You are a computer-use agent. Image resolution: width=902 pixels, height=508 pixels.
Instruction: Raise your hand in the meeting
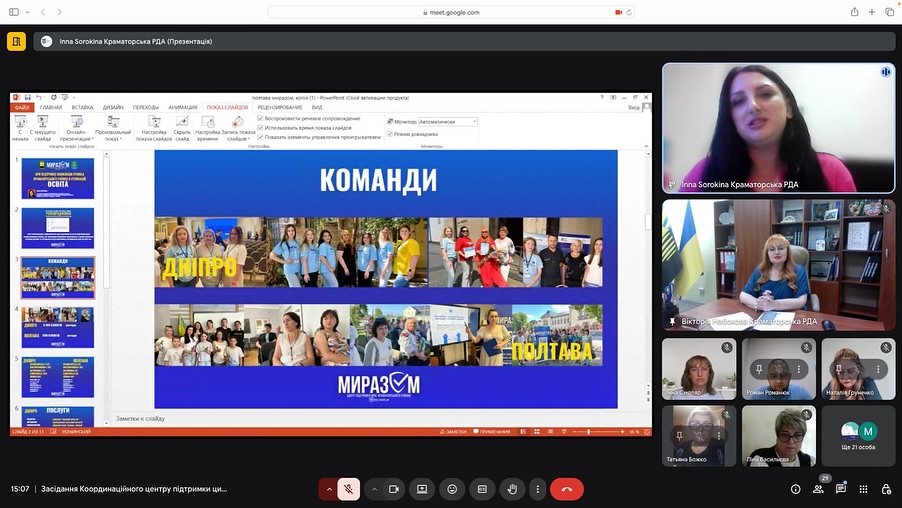point(511,489)
